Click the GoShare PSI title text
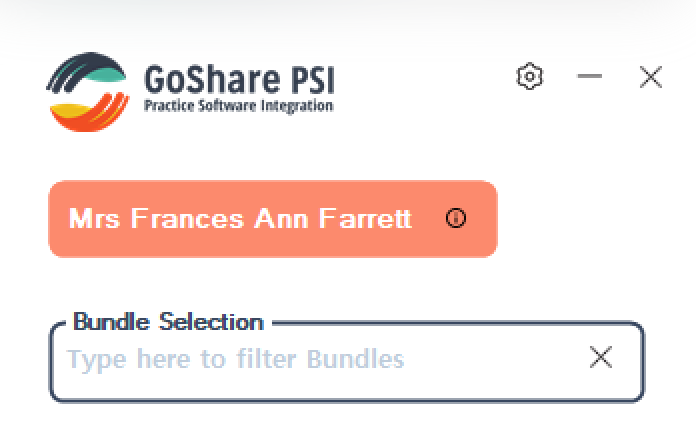 pos(239,78)
